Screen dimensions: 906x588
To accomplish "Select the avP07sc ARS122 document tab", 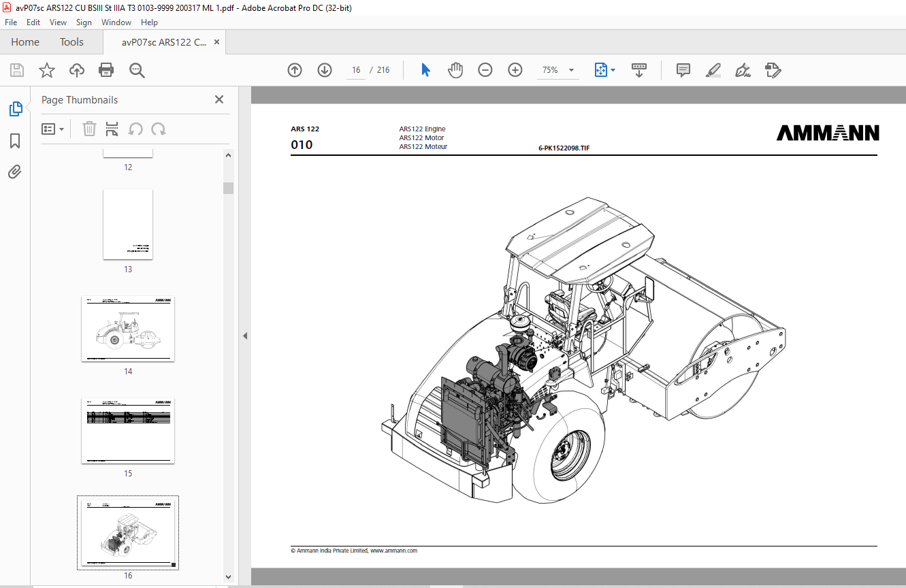I will [163, 42].
